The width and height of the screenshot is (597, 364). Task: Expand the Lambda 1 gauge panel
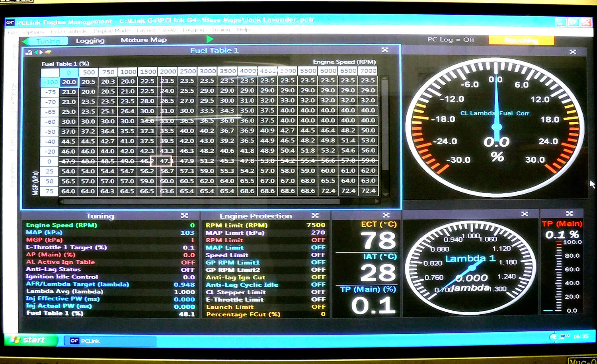pyautogui.click(x=525, y=214)
